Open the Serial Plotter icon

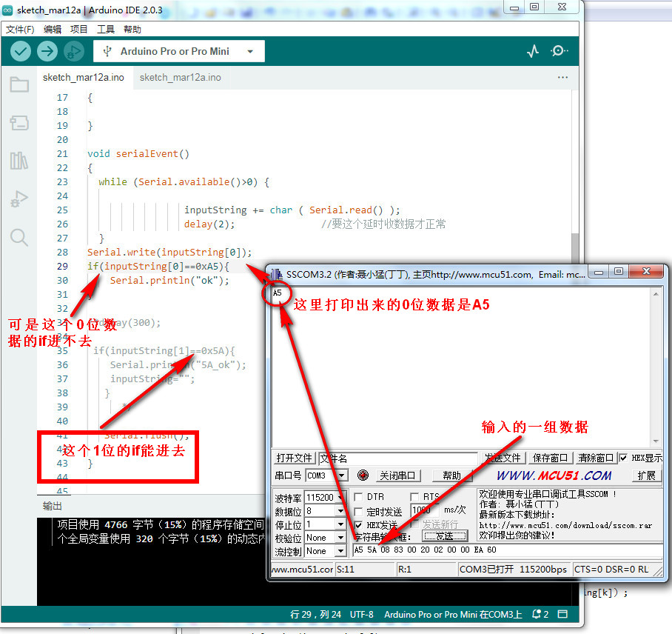(533, 51)
